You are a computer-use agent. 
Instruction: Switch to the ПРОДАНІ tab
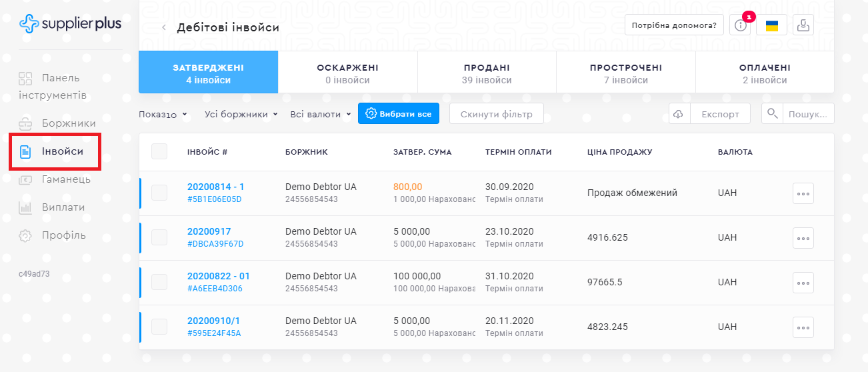pos(487,73)
